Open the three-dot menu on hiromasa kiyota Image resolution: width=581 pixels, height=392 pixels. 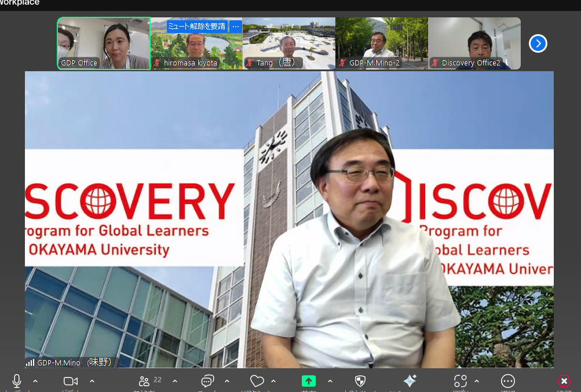click(x=236, y=26)
